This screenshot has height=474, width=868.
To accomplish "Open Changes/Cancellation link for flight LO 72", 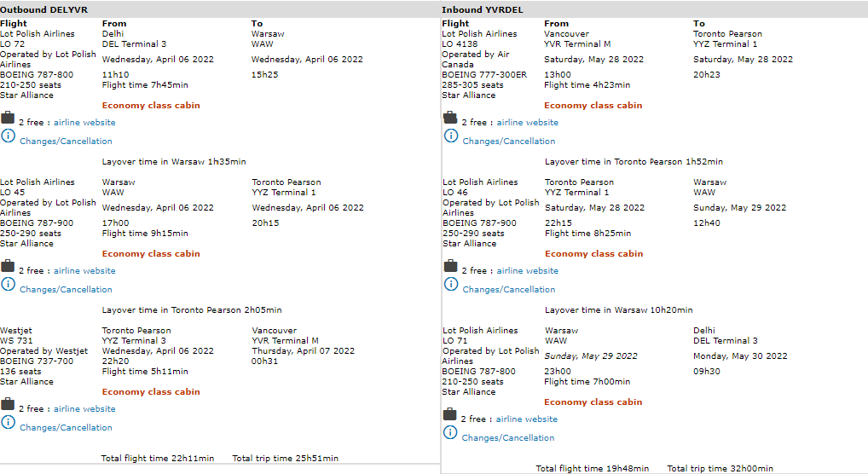I will coord(66,142).
